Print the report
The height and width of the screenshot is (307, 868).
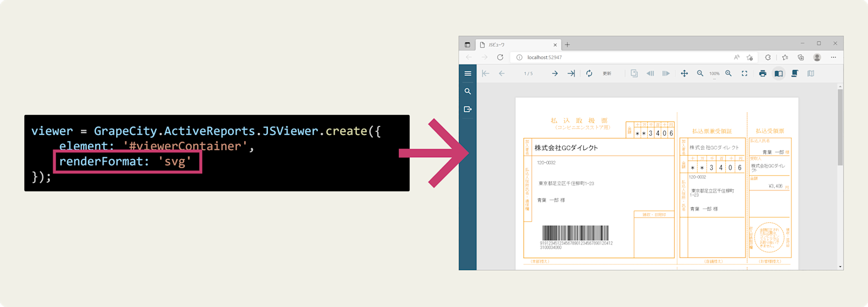click(763, 74)
